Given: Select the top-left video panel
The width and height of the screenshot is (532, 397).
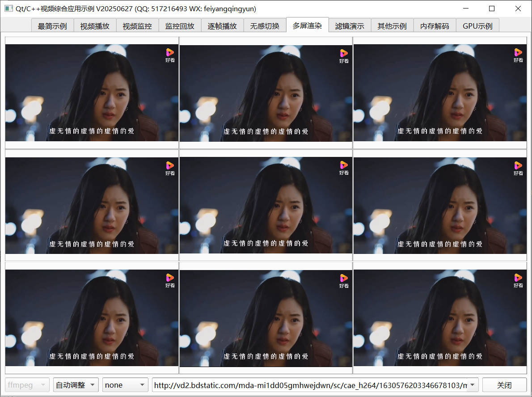Looking at the screenshot, I should [92, 93].
